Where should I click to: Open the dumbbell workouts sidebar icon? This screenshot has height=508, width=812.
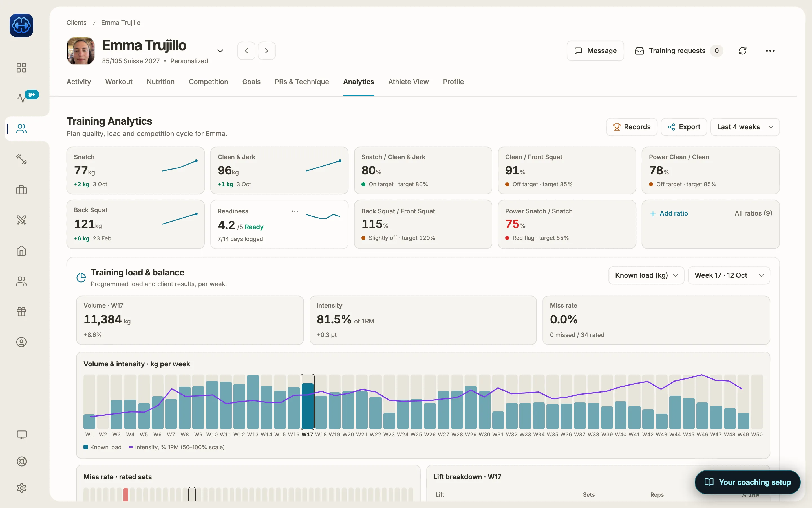click(x=21, y=159)
